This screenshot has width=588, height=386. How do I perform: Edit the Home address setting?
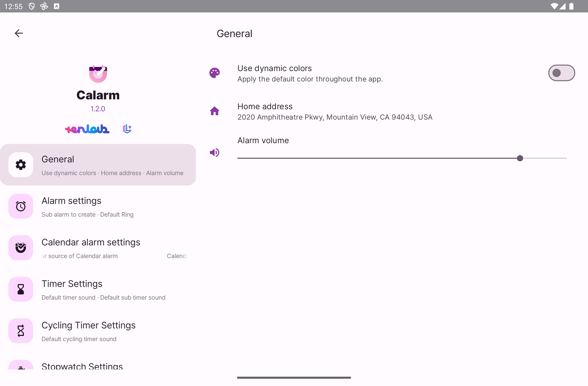click(x=335, y=112)
